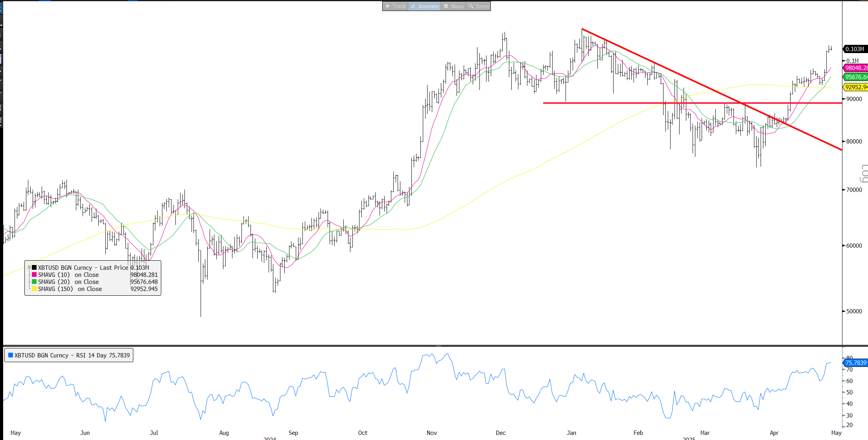Click the green SMAVG (20) swatch
Image resolution: width=868 pixels, height=440 pixels.
(34, 282)
